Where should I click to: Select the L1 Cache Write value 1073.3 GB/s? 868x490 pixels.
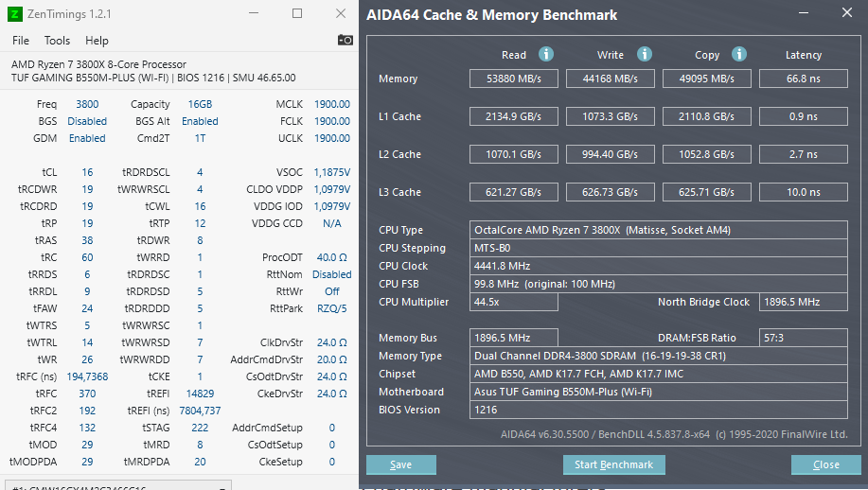[x=610, y=116]
